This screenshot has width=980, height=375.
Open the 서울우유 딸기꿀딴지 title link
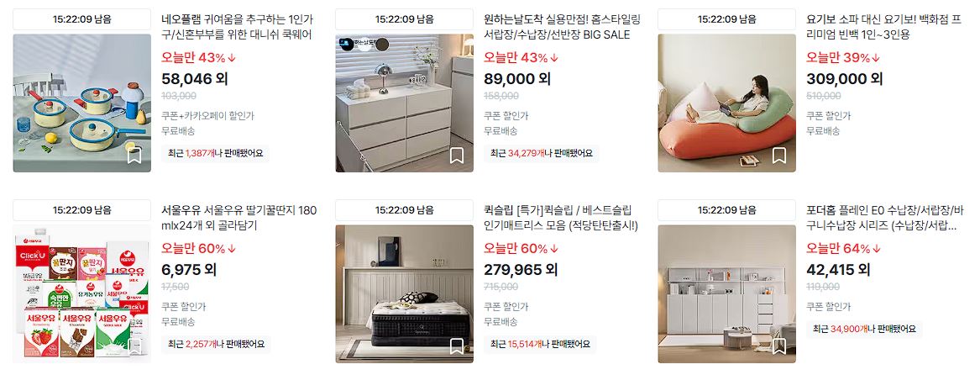coord(238,218)
